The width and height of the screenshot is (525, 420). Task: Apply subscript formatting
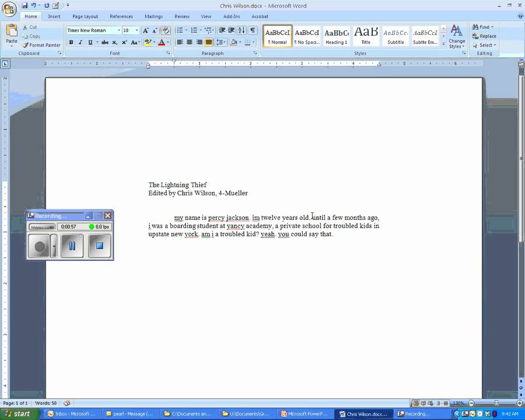[114, 42]
